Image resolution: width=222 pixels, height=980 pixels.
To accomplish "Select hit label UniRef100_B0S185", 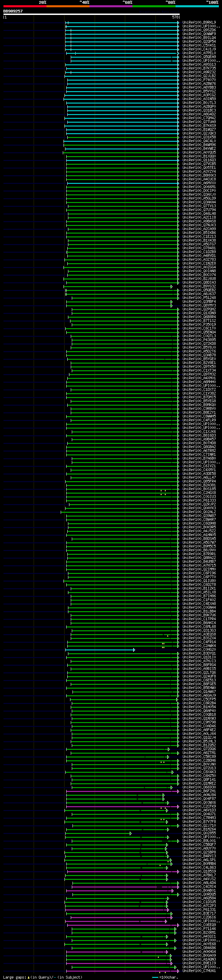I will [199, 489].
